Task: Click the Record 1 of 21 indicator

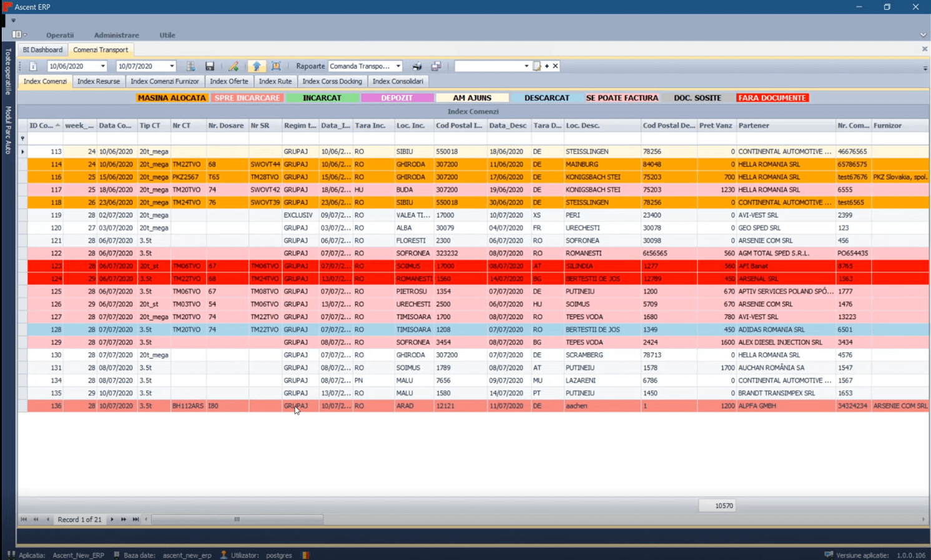Action: pyautogui.click(x=79, y=519)
